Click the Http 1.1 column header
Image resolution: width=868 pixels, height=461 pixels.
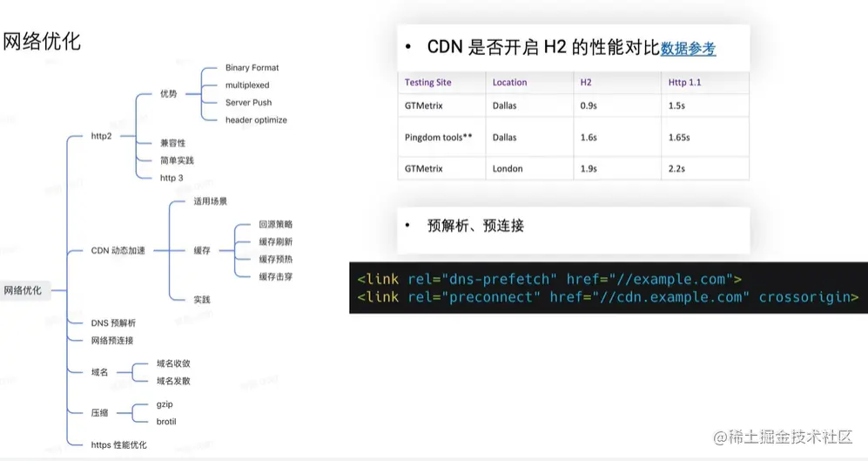[685, 83]
